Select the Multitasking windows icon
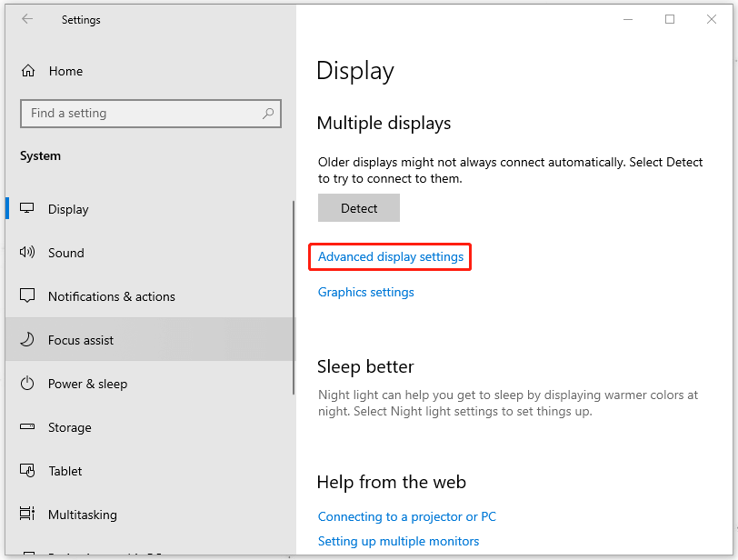The width and height of the screenshot is (738, 560). (26, 515)
